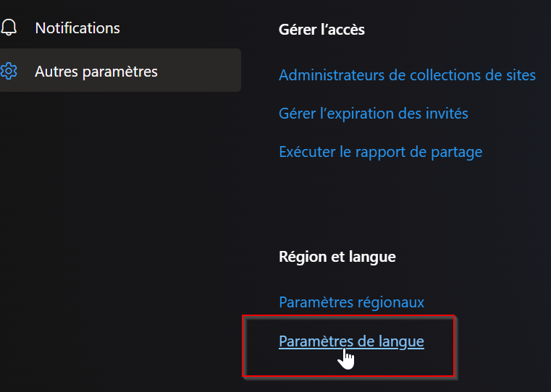Viewport: 551px width, 392px height.
Task: Launch Exécuter le rapport de partage
Action: point(380,152)
